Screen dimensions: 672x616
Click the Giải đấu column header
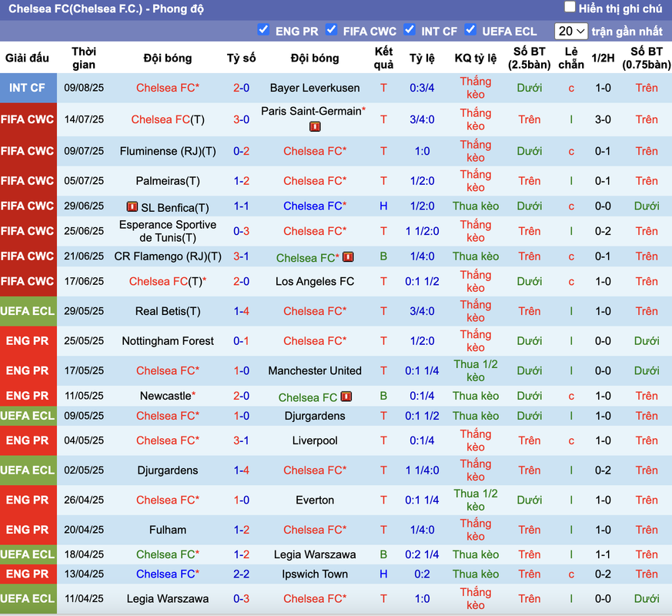(27, 58)
